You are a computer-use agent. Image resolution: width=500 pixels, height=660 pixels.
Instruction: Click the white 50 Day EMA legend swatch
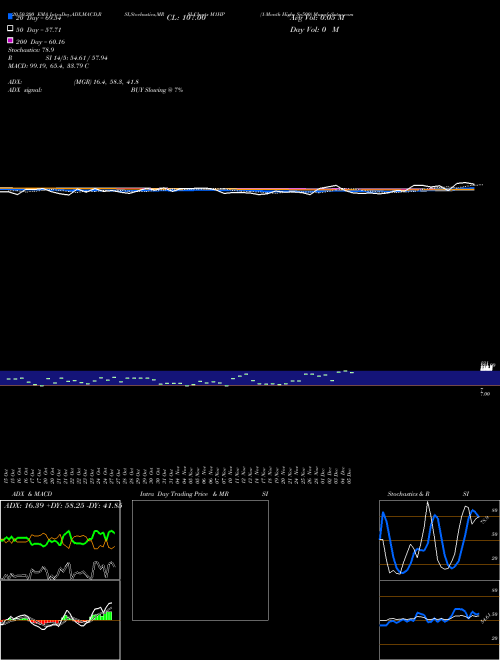10,29
